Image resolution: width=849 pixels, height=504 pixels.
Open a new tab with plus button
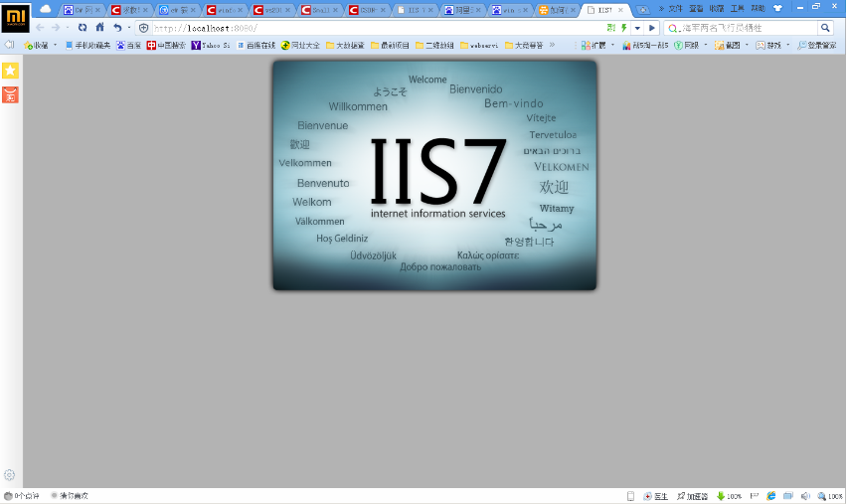642,10
